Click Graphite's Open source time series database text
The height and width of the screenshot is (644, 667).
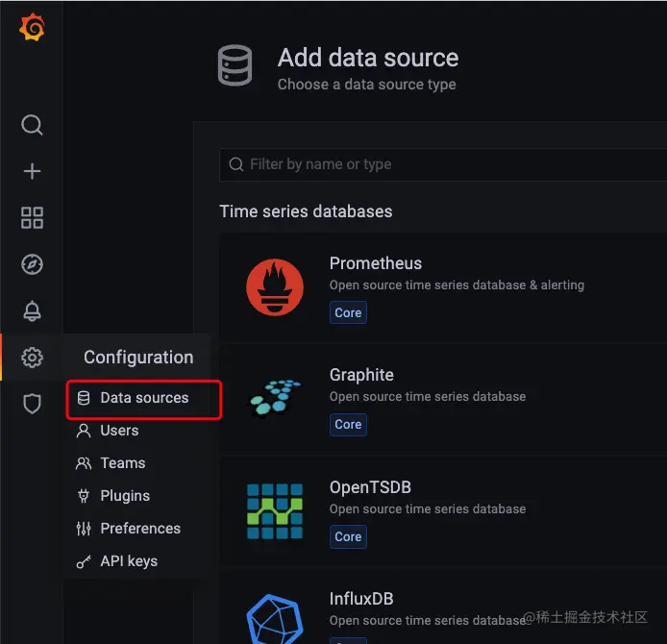pyautogui.click(x=428, y=396)
